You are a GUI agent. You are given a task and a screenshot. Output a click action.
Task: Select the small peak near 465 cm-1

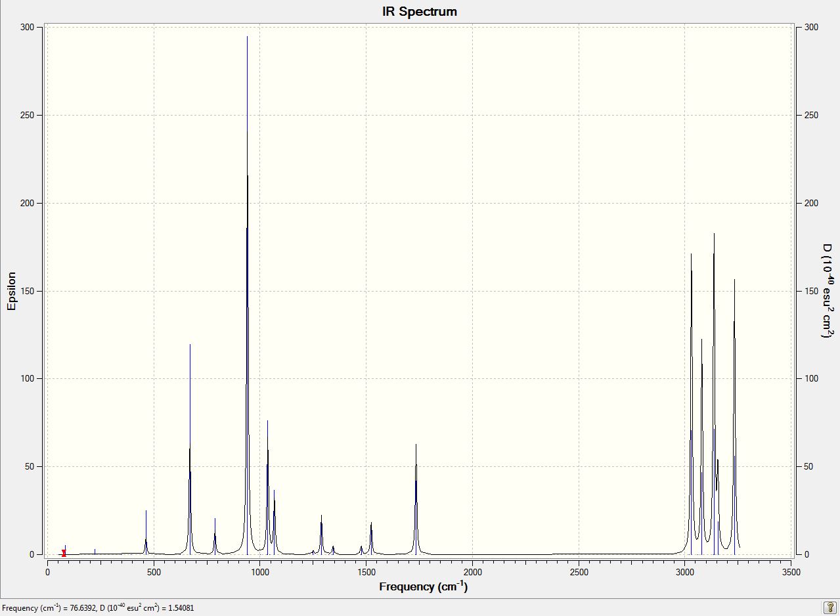point(146,532)
